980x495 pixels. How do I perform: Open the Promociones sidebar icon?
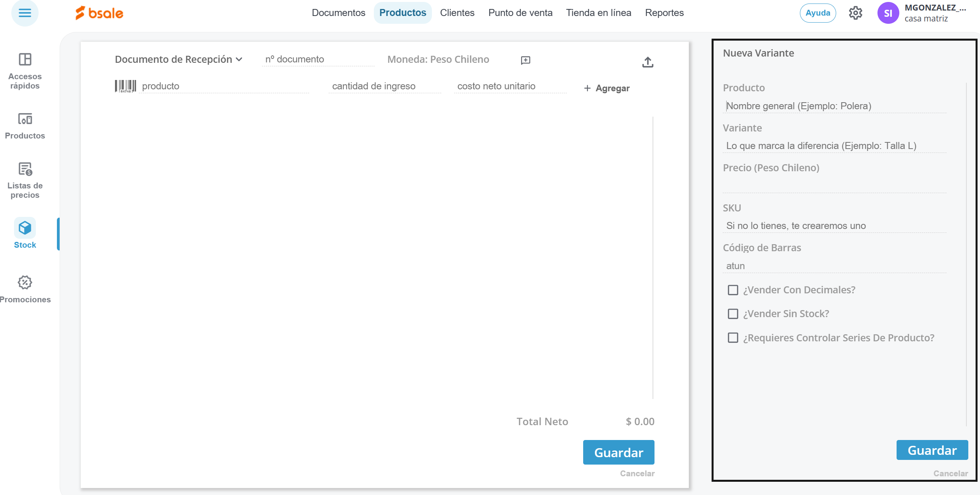[x=25, y=282]
